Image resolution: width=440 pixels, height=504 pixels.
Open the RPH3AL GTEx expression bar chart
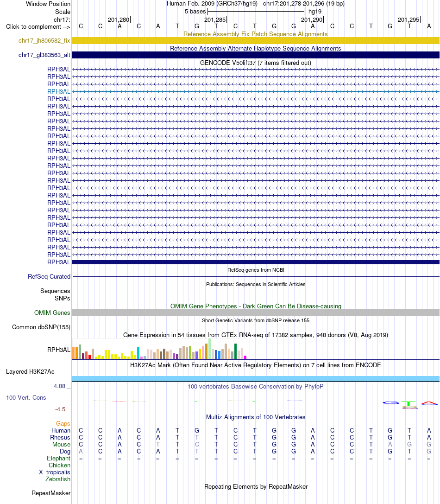(159, 349)
